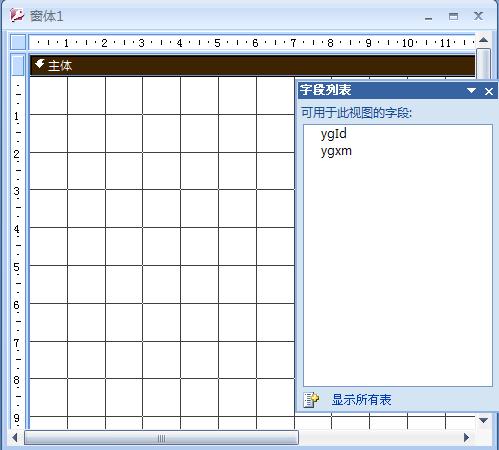Close the 字段列表 pane
The width and height of the screenshot is (499, 450).
click(489, 91)
